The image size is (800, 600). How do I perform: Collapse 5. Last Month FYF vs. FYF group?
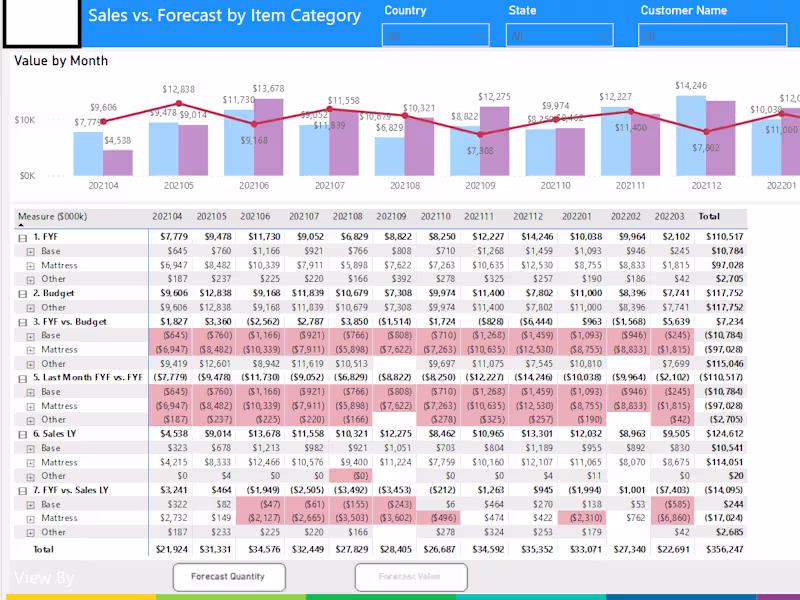click(x=22, y=379)
